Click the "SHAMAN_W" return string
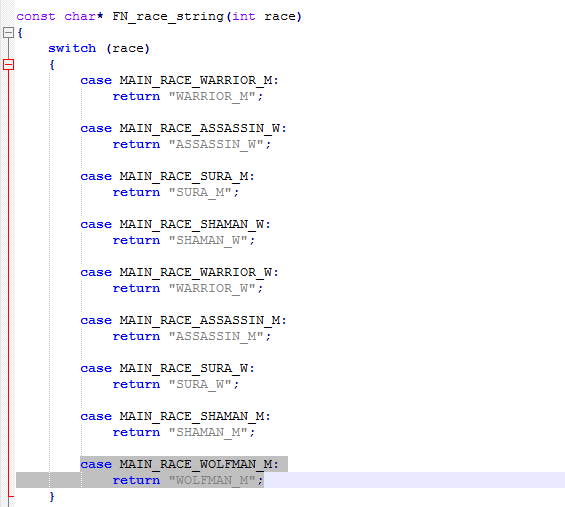Image resolution: width=565 pixels, height=507 pixels. pyautogui.click(x=208, y=240)
